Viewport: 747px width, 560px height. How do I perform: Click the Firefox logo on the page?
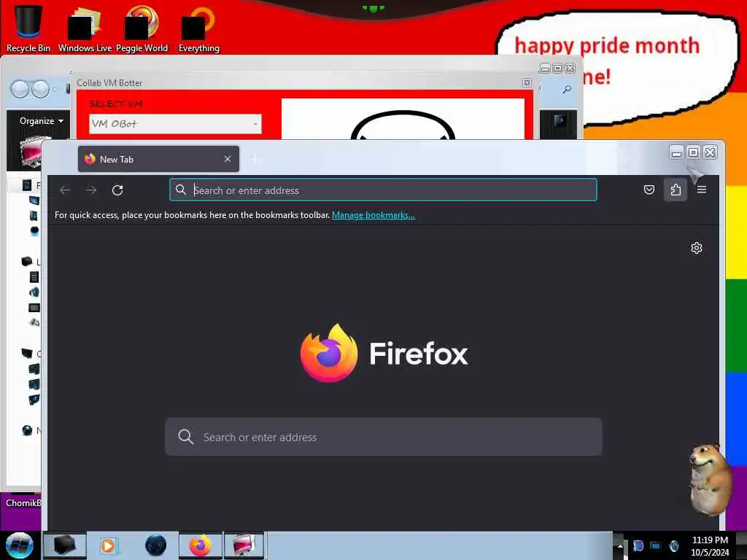[x=329, y=353]
